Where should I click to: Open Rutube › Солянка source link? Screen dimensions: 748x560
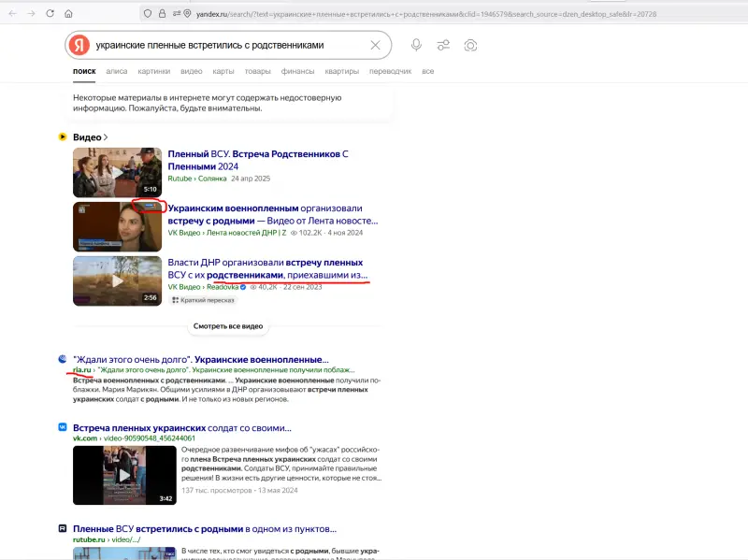tap(197, 179)
